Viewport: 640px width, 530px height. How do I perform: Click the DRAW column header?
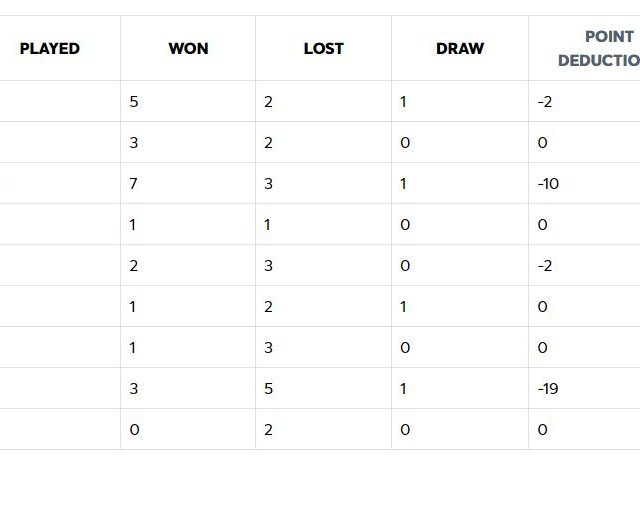(x=460, y=48)
